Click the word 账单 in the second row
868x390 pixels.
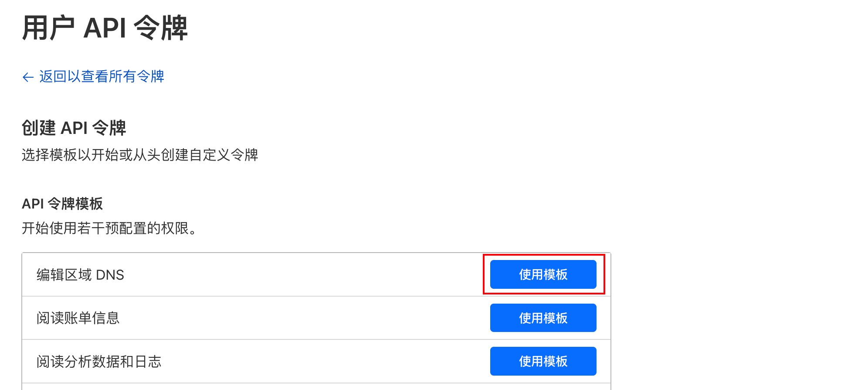click(x=78, y=318)
